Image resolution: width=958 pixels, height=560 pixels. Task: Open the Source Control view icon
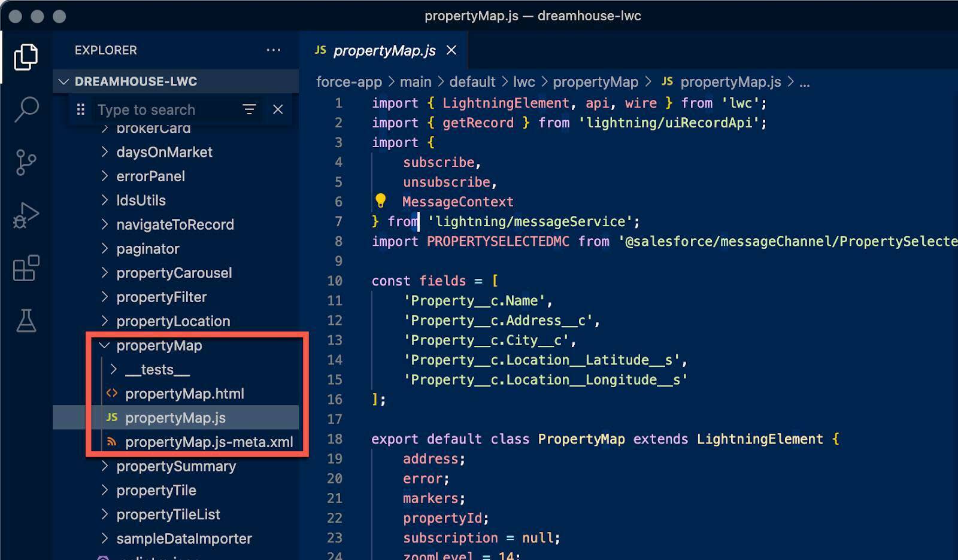(26, 162)
